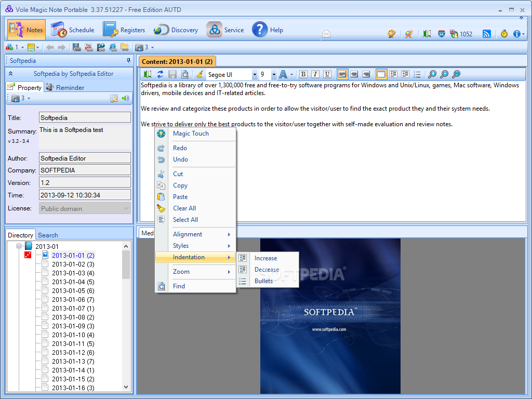532x399 pixels.
Task: Switch to the Property tab
Action: coord(25,87)
